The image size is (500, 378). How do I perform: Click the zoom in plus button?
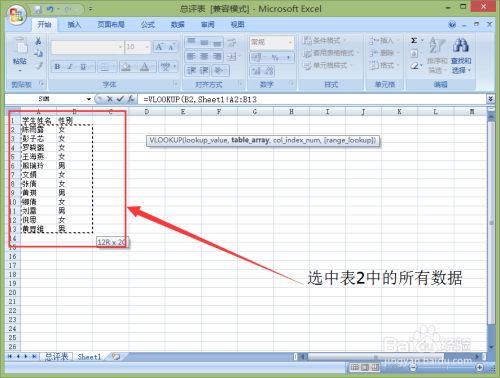point(479,367)
